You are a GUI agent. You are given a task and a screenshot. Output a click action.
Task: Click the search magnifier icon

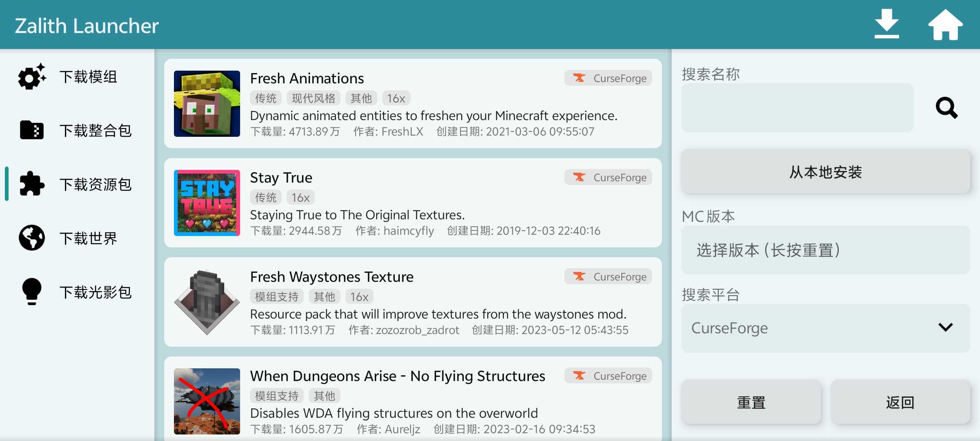pyautogui.click(x=947, y=108)
